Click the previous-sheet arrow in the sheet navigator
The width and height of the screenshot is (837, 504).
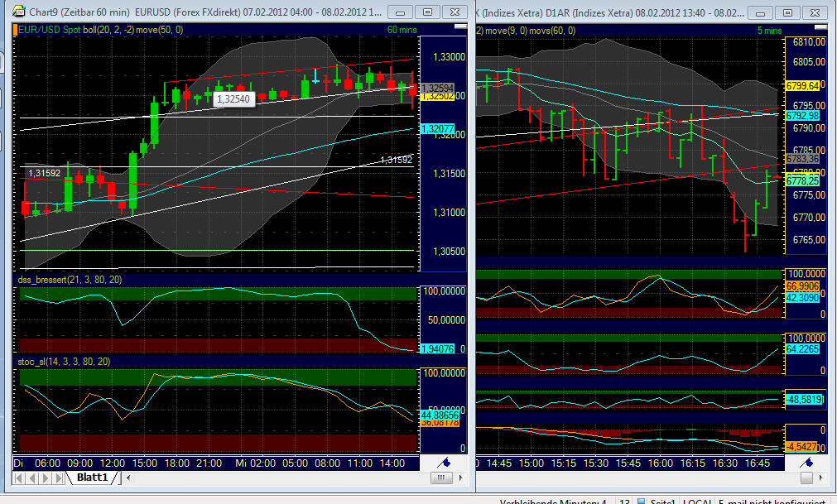point(33,478)
